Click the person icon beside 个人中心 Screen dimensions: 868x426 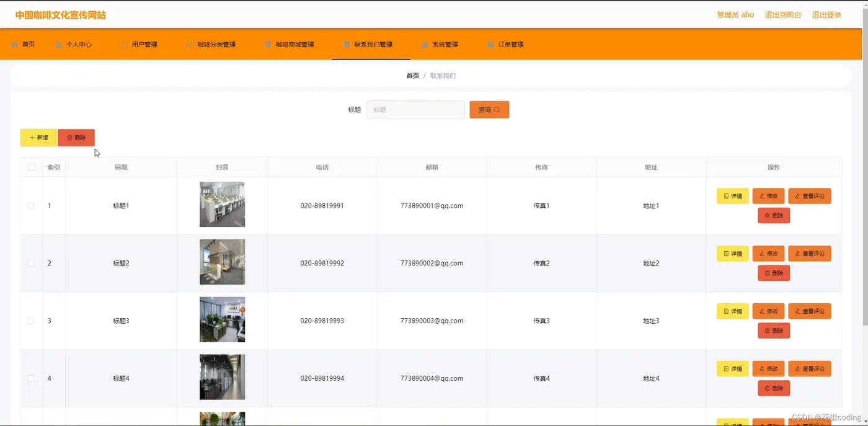click(58, 45)
